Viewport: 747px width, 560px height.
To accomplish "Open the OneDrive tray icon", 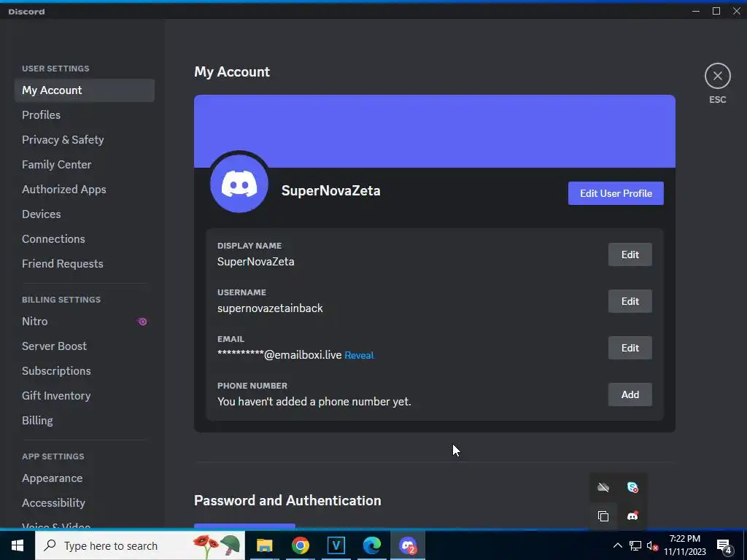I will 603,487.
